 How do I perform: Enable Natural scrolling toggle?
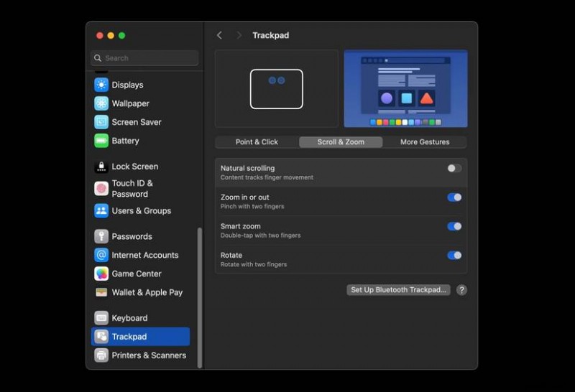(x=454, y=168)
